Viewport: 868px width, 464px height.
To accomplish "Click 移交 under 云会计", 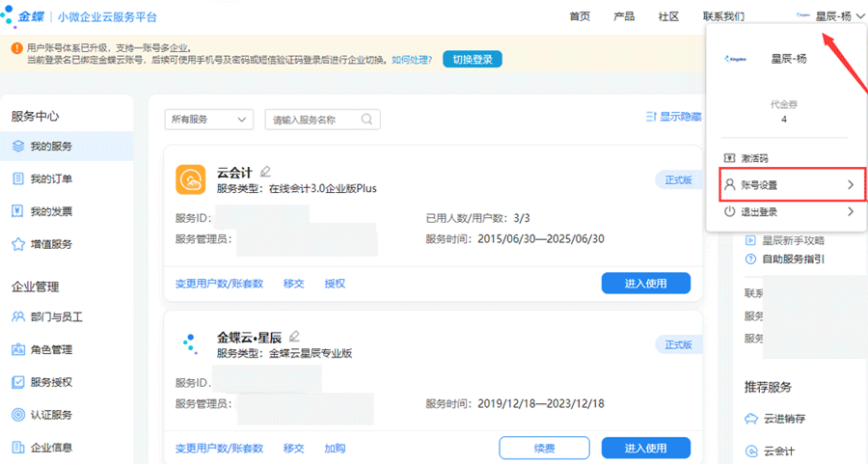I will (x=293, y=284).
